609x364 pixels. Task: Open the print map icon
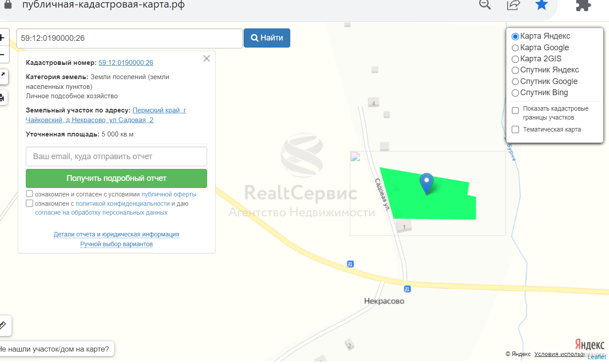pyautogui.click(x=2, y=97)
